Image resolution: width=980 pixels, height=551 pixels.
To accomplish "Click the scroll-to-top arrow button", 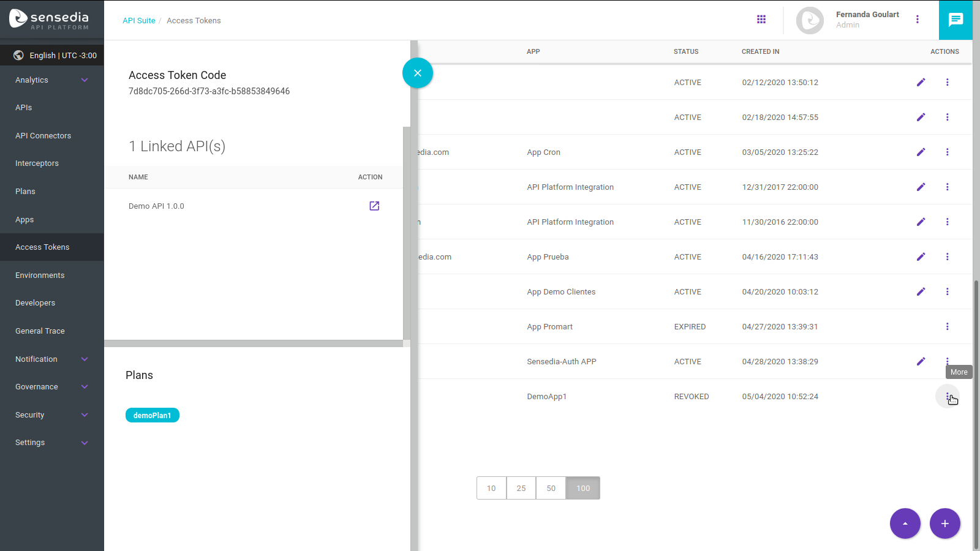I will 905,523.
